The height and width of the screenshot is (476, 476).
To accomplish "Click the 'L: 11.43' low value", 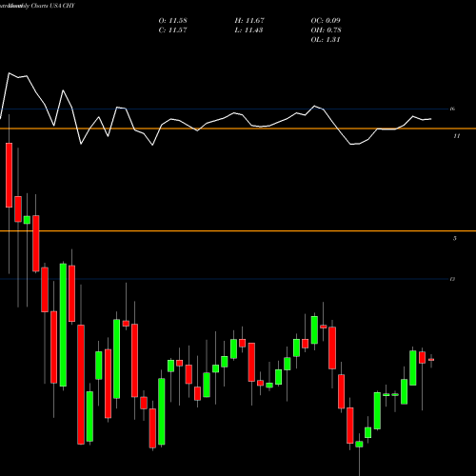I will 248,30.
